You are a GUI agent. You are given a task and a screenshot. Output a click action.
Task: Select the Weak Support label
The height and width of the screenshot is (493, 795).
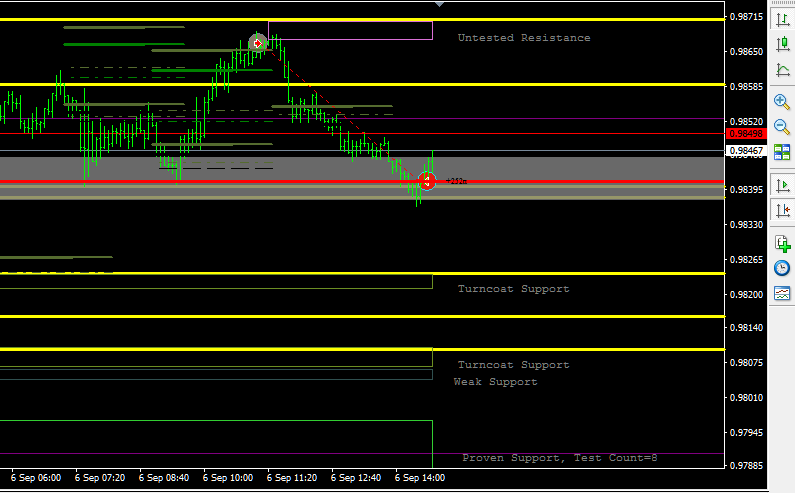(x=495, y=381)
